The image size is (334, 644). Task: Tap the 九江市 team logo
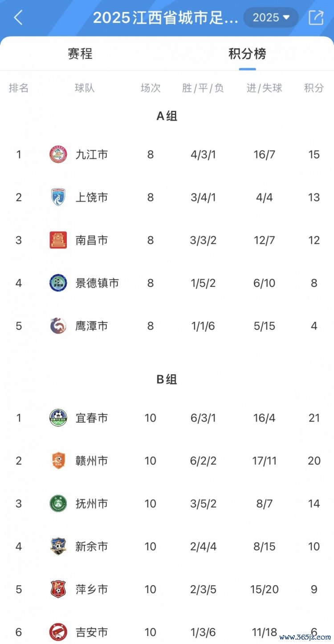point(58,155)
